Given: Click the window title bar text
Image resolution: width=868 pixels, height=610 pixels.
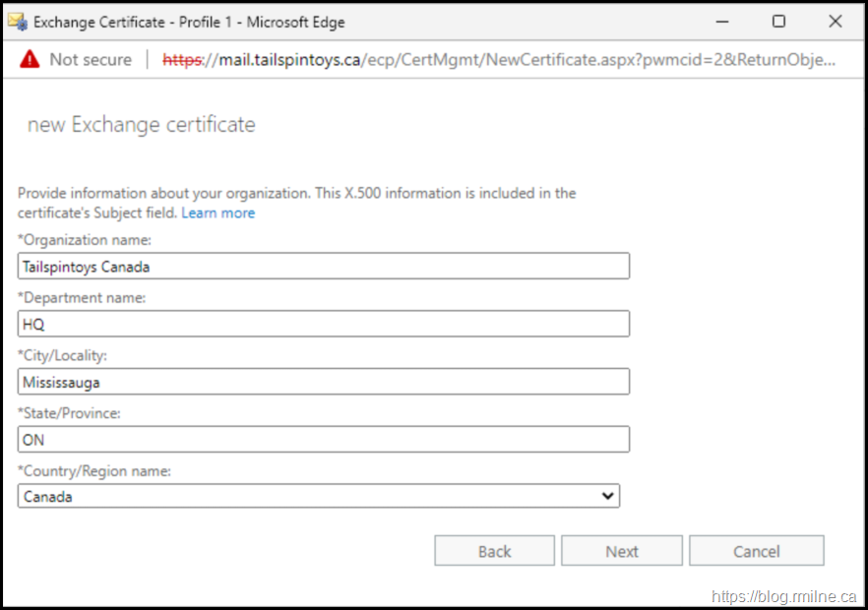Looking at the screenshot, I should [189, 22].
